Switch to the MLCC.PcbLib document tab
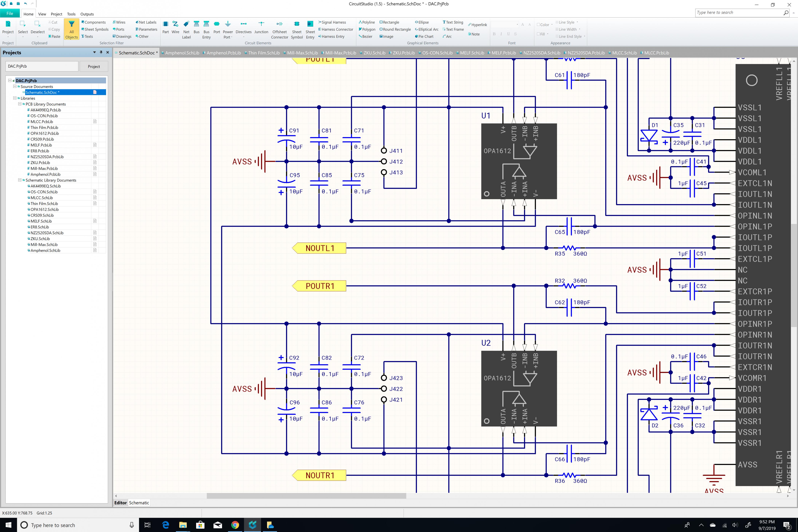The width and height of the screenshot is (798, 532). [655, 53]
